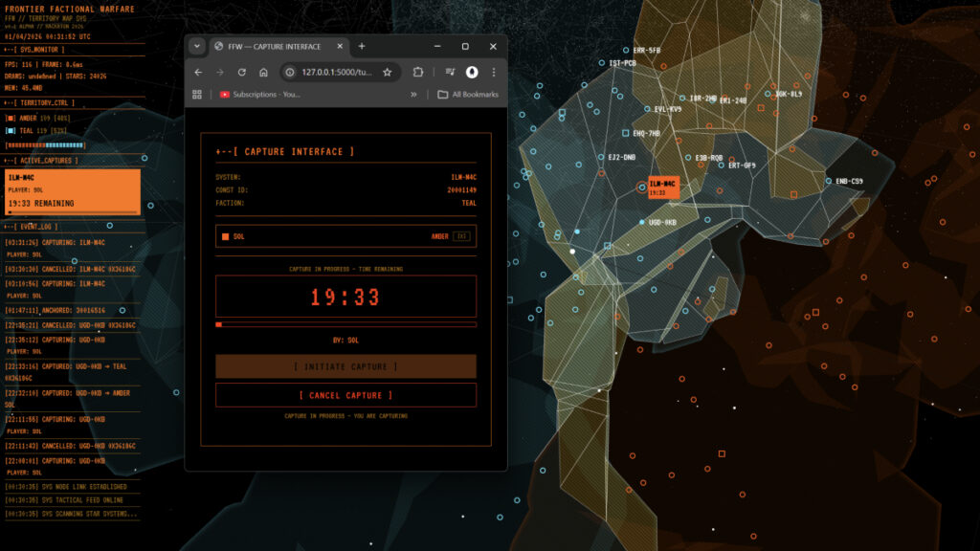Select the E3B-RQB star system on map
The width and height of the screenshot is (980, 551).
tap(688, 158)
